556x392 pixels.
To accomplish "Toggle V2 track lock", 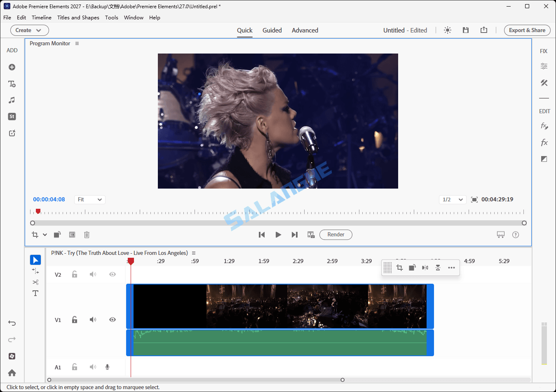I will point(75,274).
